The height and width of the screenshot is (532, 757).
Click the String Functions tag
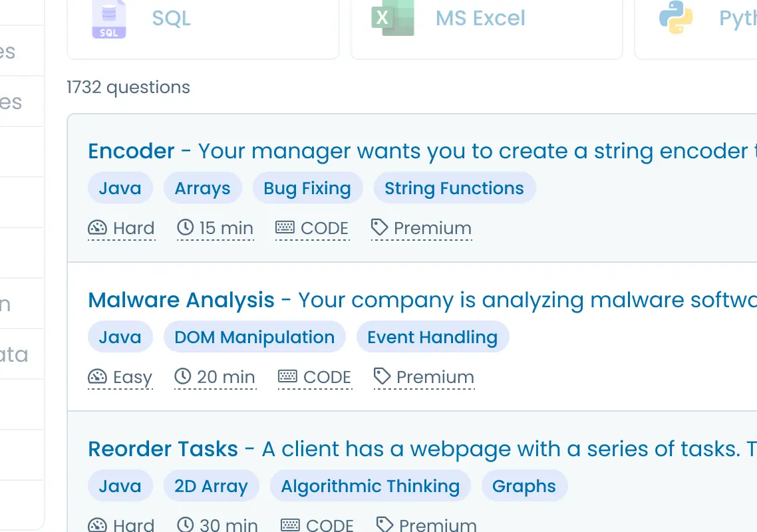coord(454,188)
